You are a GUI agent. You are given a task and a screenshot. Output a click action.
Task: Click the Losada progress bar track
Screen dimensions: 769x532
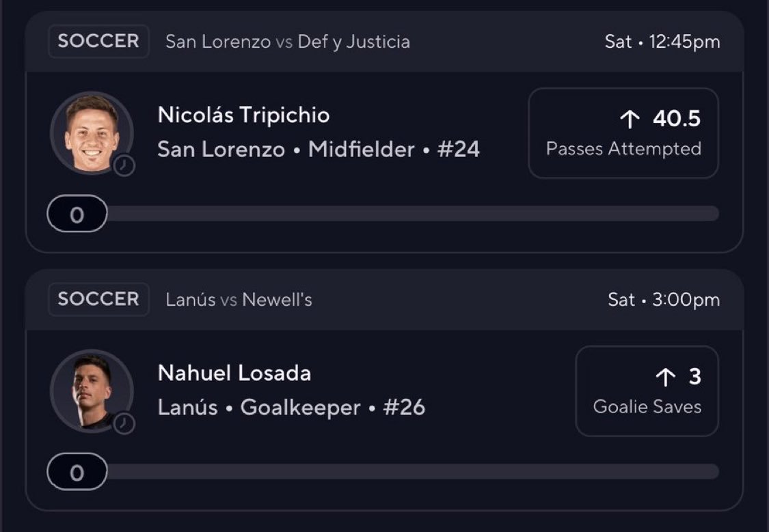click(413, 472)
